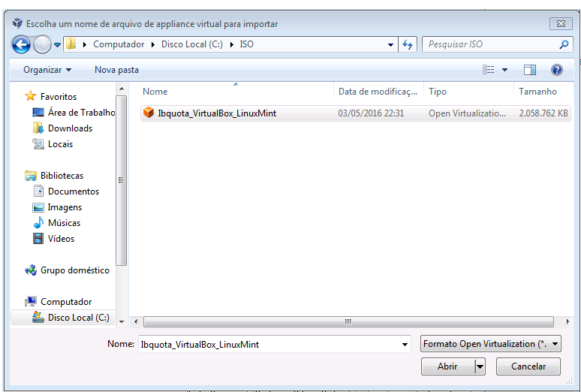Close the import appliance dialog

(x=561, y=24)
